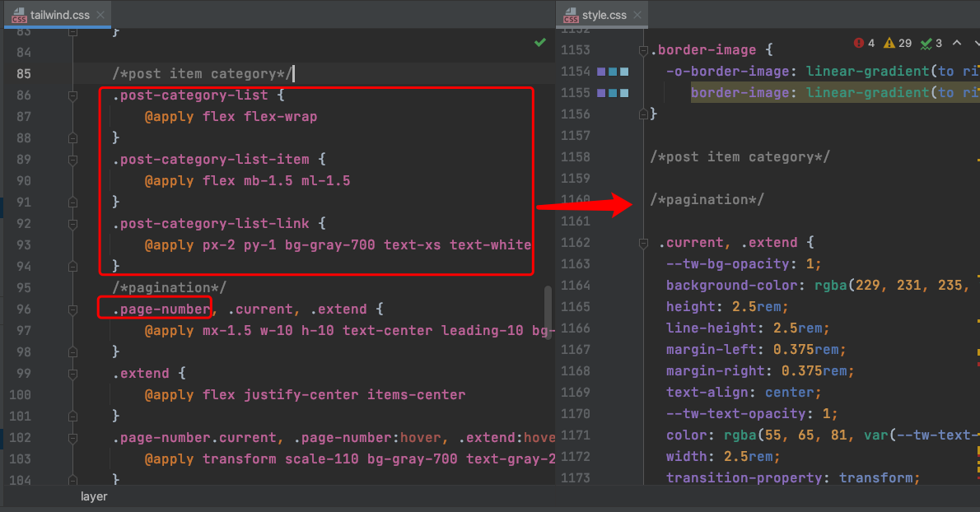Click the highlighted 'border-image' property on line 1155
The image size is (980, 512).
pyautogui.click(x=740, y=92)
